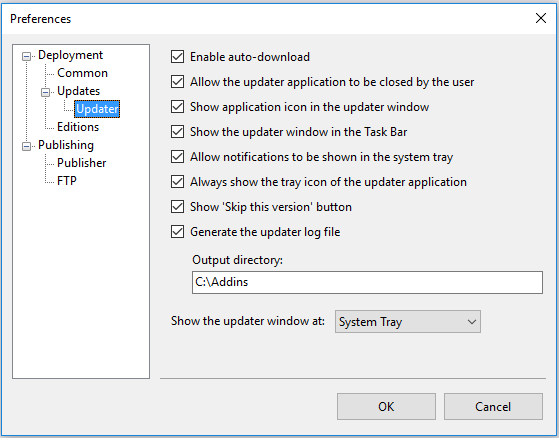Uncheck Enable auto-download checkbox
Image resolution: width=559 pixels, height=438 pixels.
[178, 57]
